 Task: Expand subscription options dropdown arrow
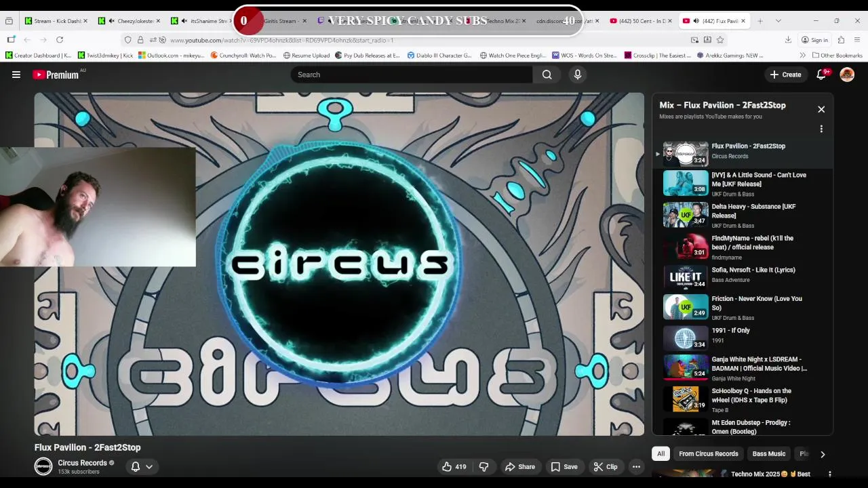[149, 466]
